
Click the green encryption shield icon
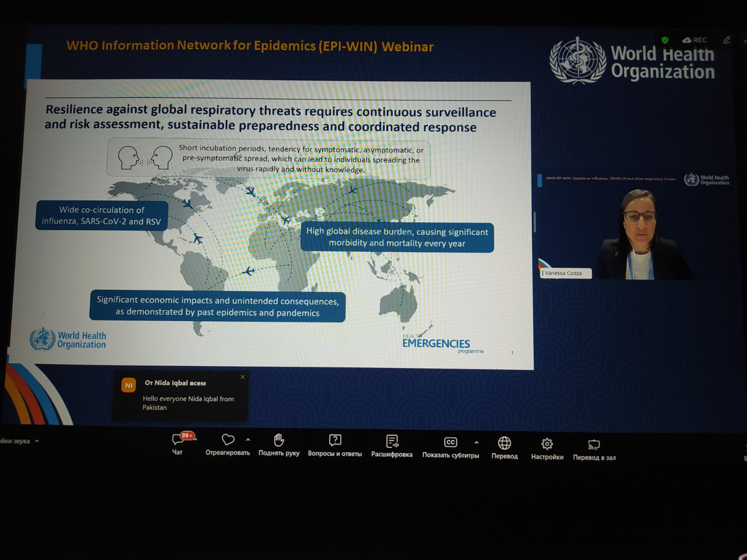click(x=665, y=40)
